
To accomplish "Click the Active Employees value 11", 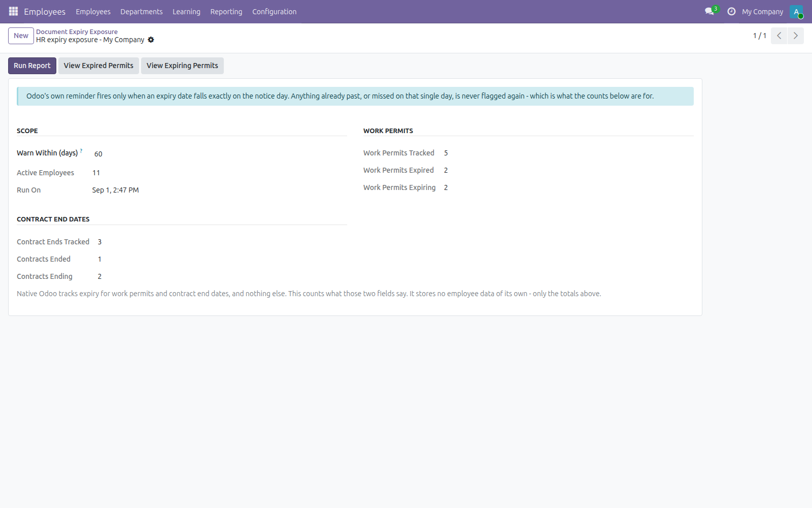I will [96, 173].
